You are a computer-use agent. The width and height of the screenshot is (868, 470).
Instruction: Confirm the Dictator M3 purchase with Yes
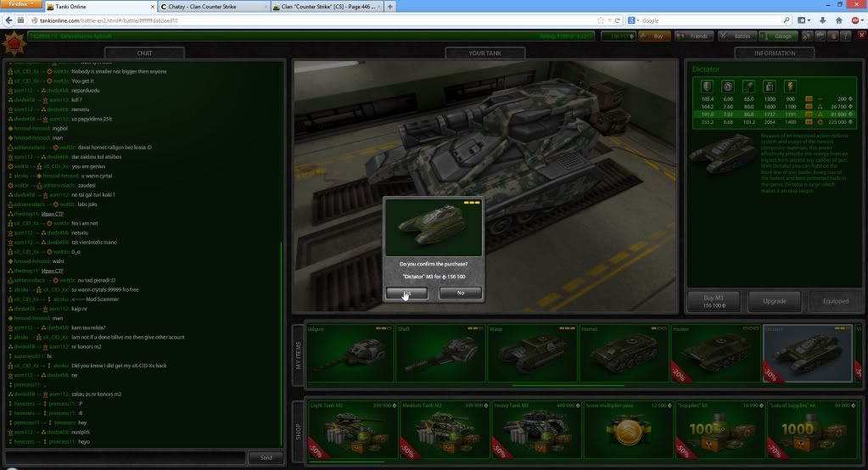[x=406, y=293]
